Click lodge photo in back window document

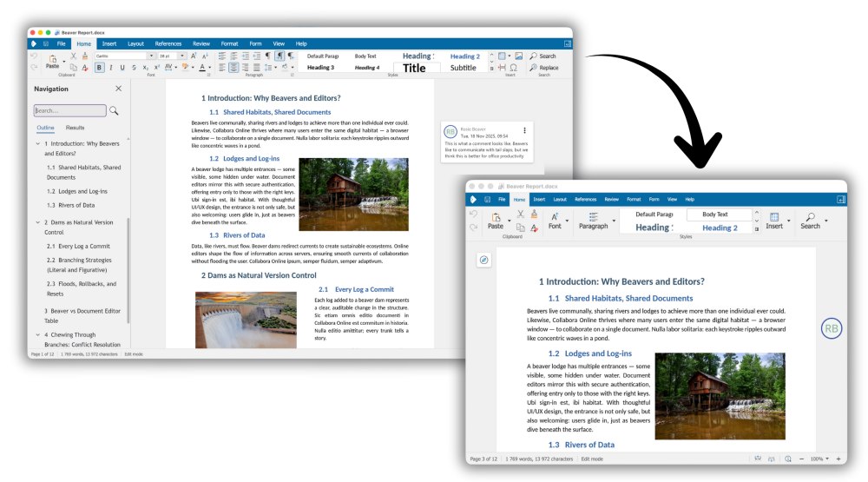(x=354, y=195)
